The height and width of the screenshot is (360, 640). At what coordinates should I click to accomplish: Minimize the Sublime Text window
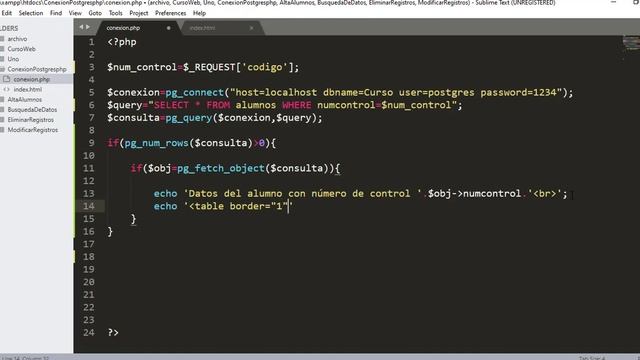(613, 2)
